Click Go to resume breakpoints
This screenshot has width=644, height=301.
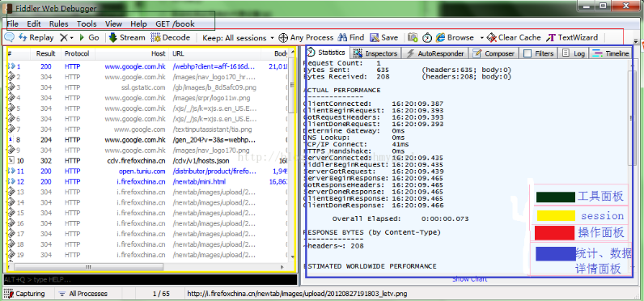(x=89, y=37)
